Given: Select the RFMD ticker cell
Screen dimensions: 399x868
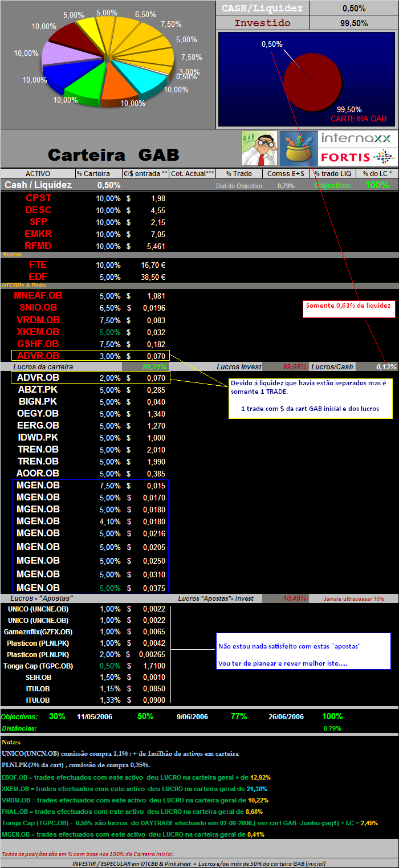Looking at the screenshot, I should click(38, 246).
